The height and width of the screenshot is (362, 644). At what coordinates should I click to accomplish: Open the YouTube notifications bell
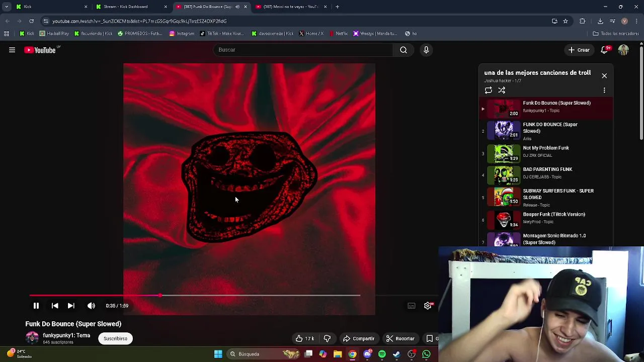click(x=605, y=50)
